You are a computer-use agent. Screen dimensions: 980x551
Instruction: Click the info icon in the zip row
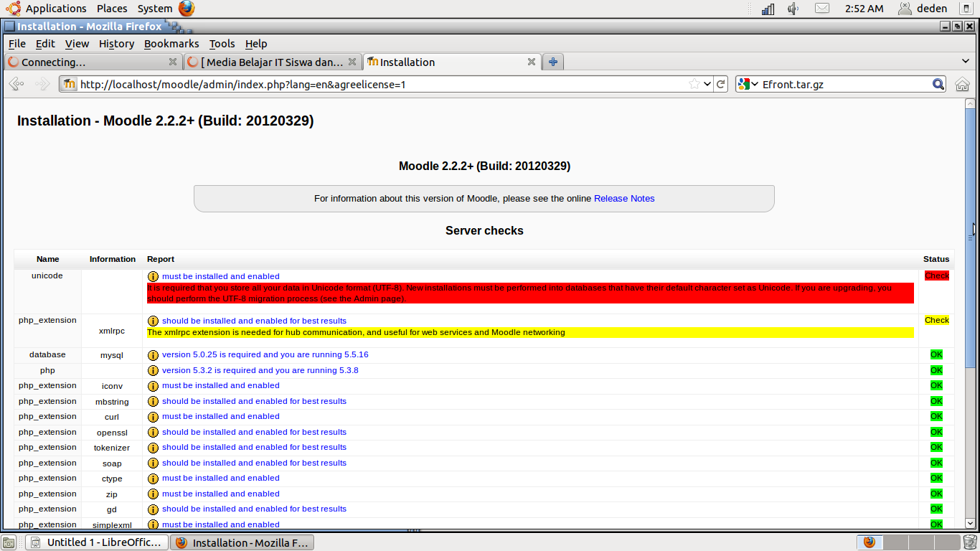[x=153, y=494]
